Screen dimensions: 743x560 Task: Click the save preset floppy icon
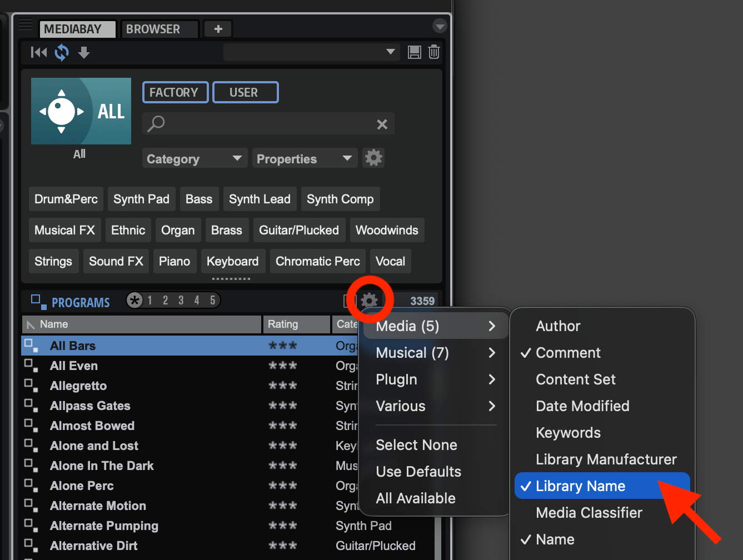(415, 52)
